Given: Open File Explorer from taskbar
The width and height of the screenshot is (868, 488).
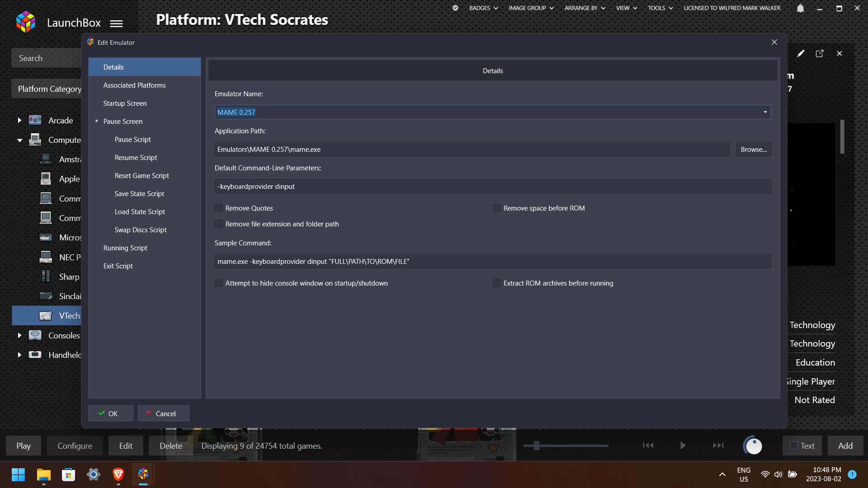Looking at the screenshot, I should 44,474.
